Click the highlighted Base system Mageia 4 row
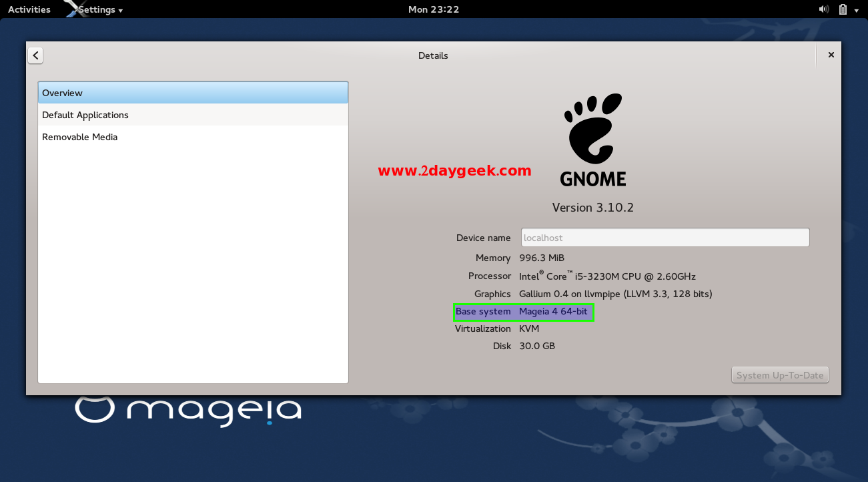Screen dimensions: 868x482 [524, 312]
